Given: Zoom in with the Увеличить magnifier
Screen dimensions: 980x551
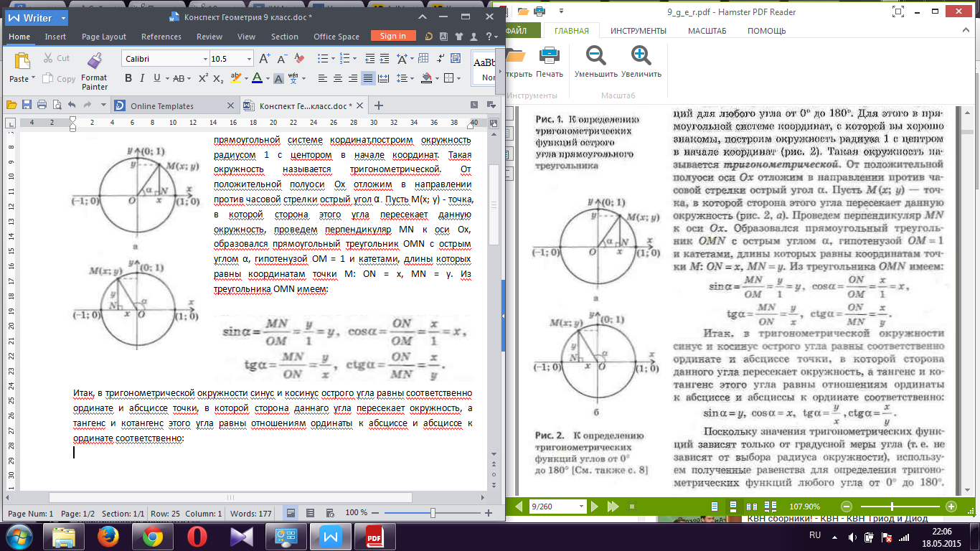Looking at the screenshot, I should click(641, 62).
